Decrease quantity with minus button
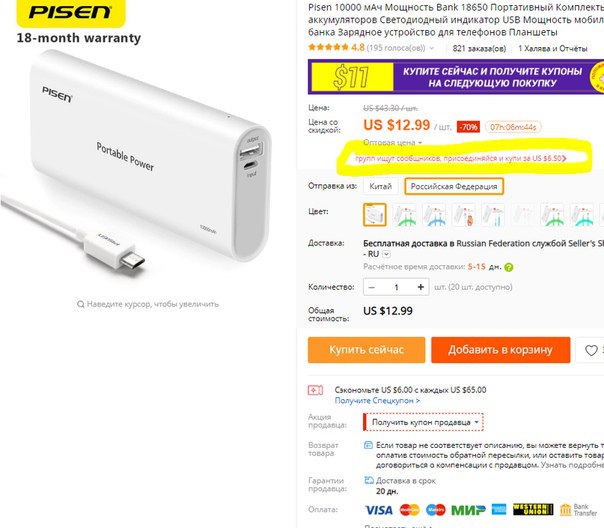The height and width of the screenshot is (528, 604). (372, 287)
